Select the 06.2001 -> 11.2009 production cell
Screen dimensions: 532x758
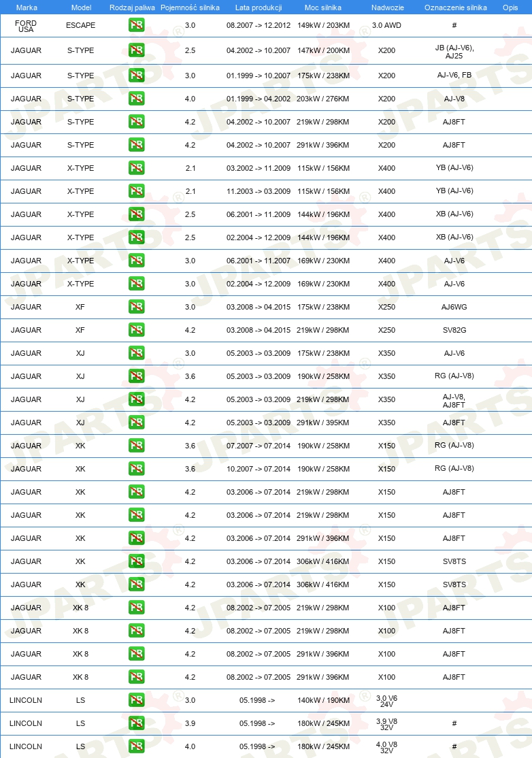pos(259,214)
